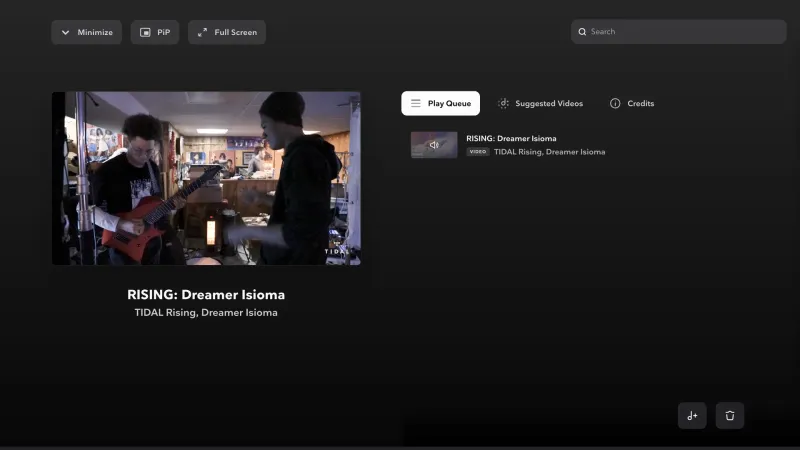Open Dreamer Isioma link below the video title
This screenshot has height=450, width=800.
coord(239,313)
